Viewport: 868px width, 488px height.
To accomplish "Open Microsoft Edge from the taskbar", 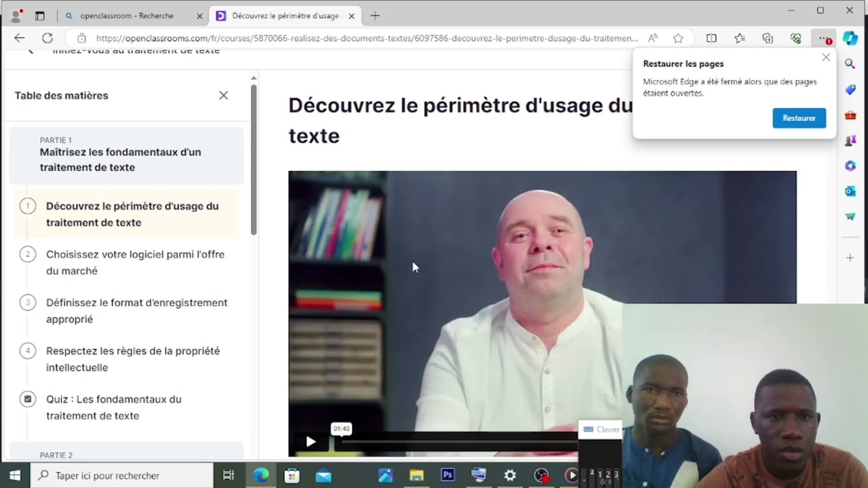I will point(261,475).
